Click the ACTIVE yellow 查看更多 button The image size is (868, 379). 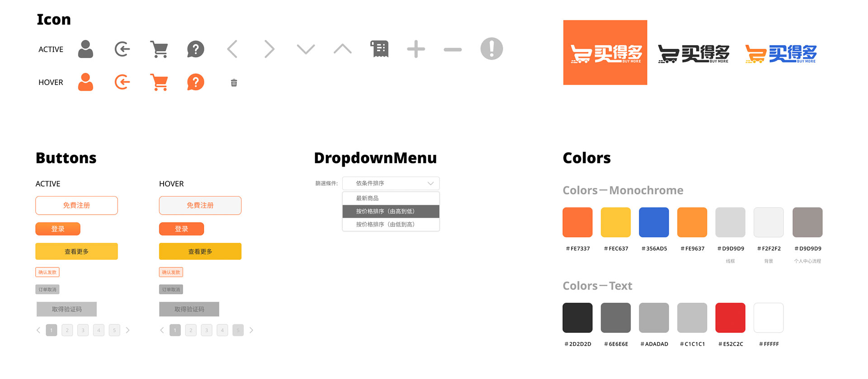click(x=77, y=251)
